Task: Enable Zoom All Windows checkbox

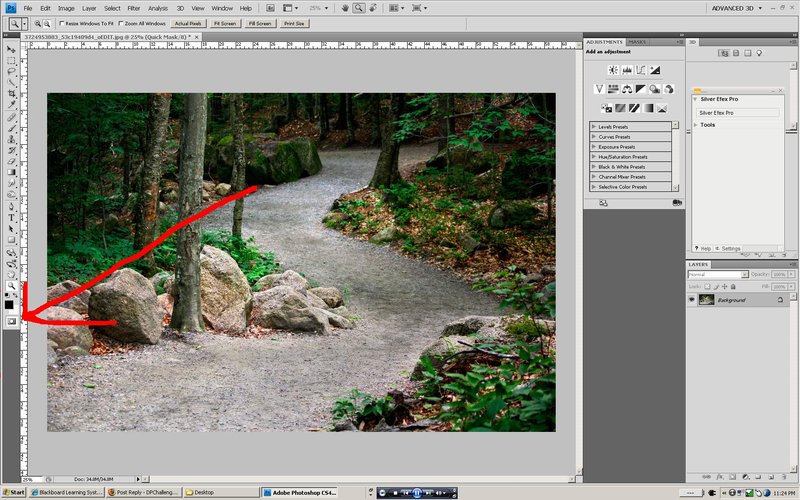Action: pos(121,23)
